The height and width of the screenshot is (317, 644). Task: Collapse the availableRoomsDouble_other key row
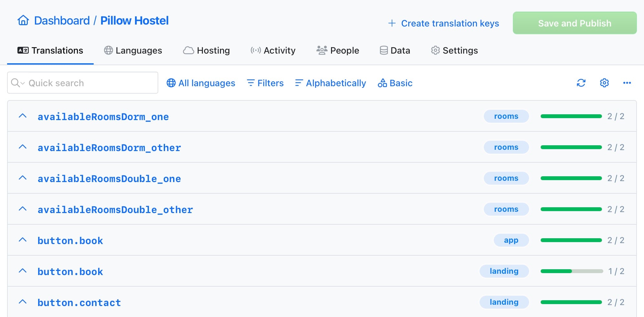pyautogui.click(x=23, y=209)
